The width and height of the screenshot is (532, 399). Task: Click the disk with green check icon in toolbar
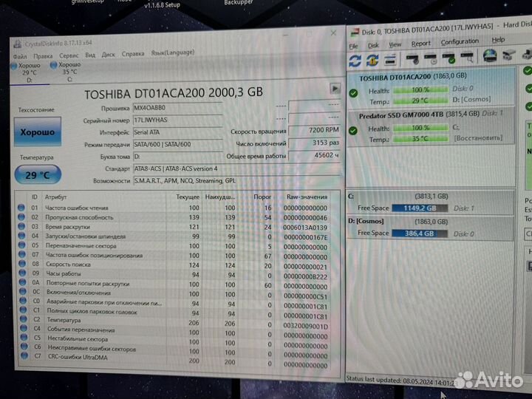[x=449, y=58]
